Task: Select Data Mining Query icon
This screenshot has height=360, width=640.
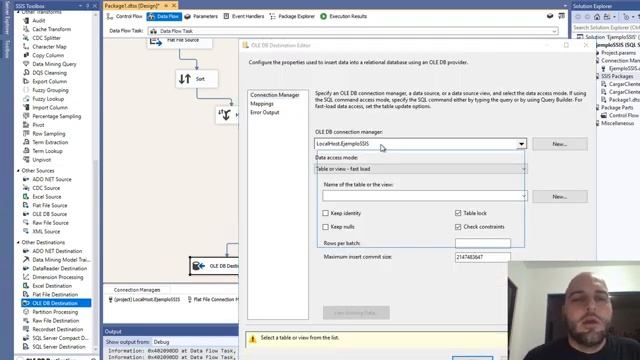Action: pyautogui.click(x=26, y=64)
